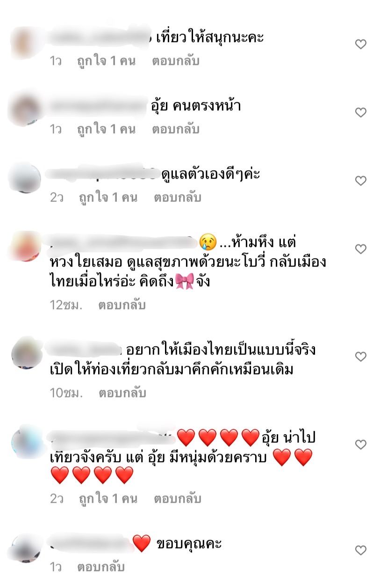Reply to the "เที่ยวให้สนุกนะคะ" comment

click(x=176, y=61)
